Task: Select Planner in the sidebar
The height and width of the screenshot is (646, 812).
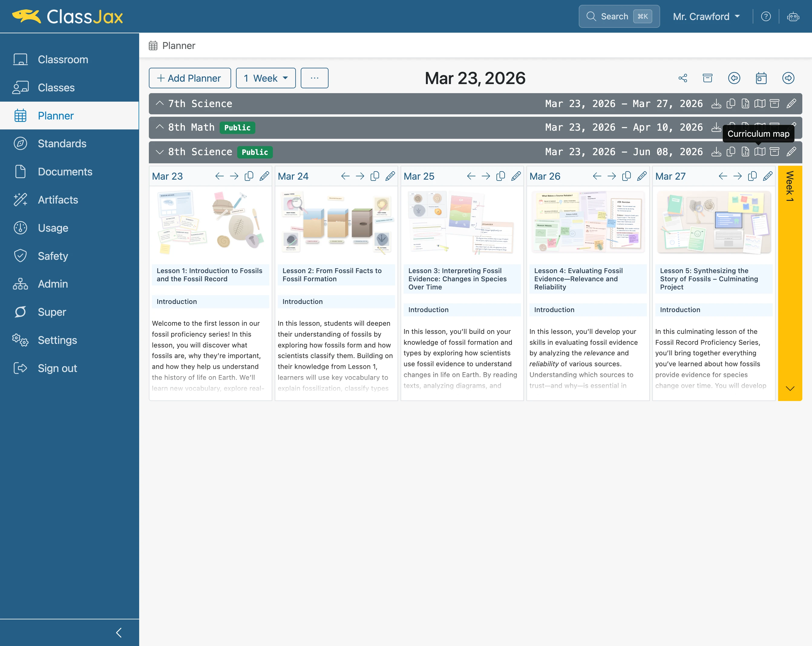Action: (70, 116)
